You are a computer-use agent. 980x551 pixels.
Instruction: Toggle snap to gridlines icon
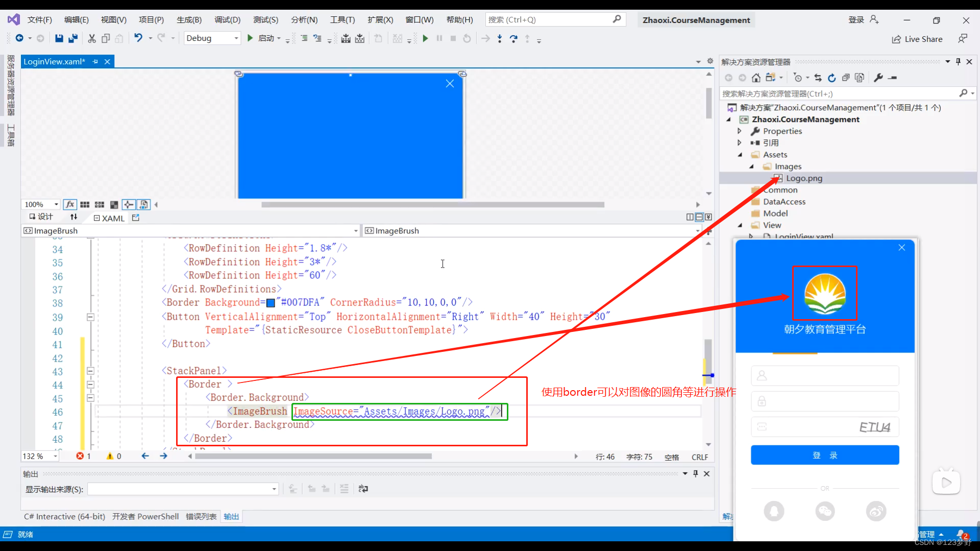point(100,205)
